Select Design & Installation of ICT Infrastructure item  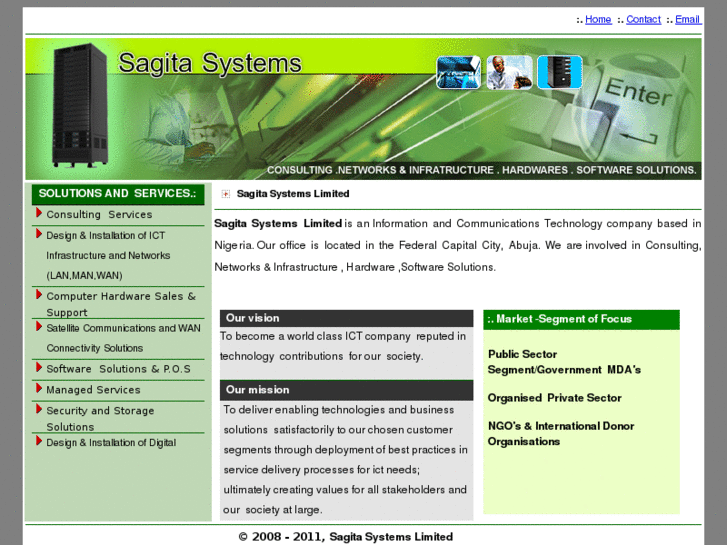[x=108, y=256]
